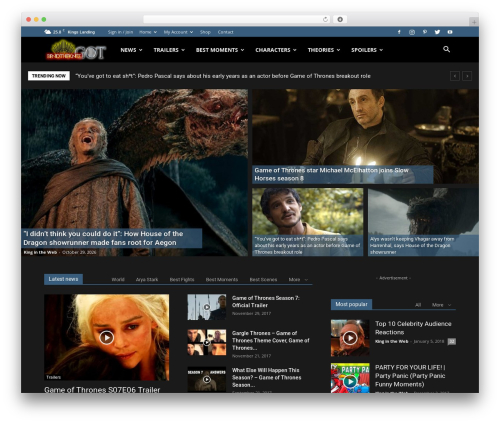Open the Pinterest social icon
This screenshot has height=423, width=500.
pos(425,32)
